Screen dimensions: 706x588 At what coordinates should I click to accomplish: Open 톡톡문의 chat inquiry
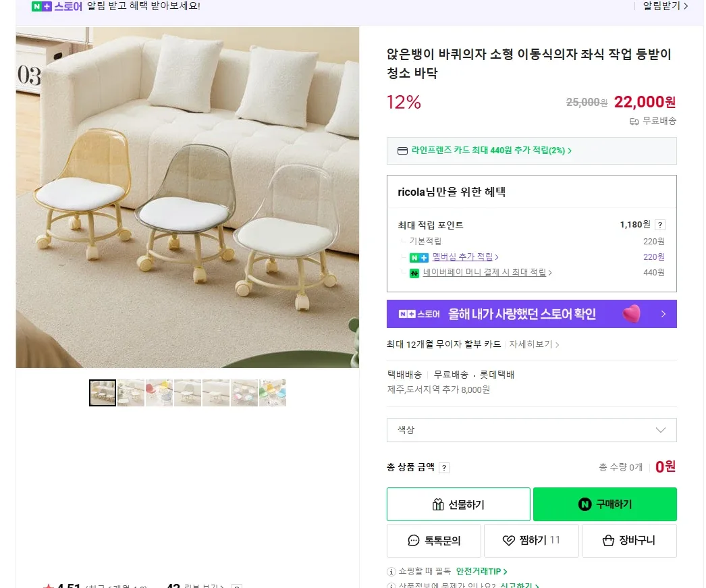[434, 541]
